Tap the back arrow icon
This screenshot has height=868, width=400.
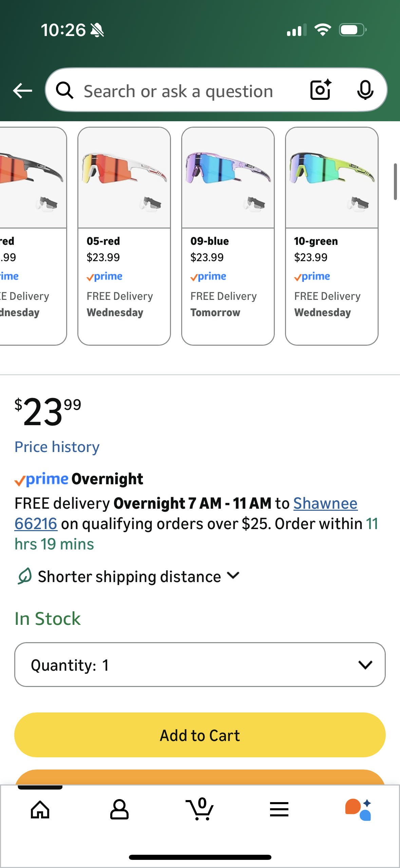pos(22,91)
